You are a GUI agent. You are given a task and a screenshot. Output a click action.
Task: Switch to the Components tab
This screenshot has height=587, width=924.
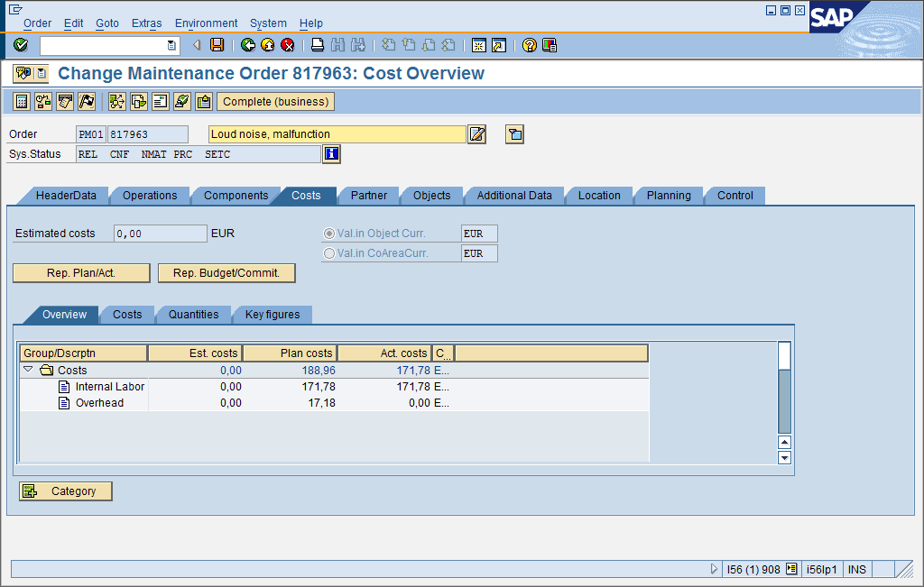236,196
